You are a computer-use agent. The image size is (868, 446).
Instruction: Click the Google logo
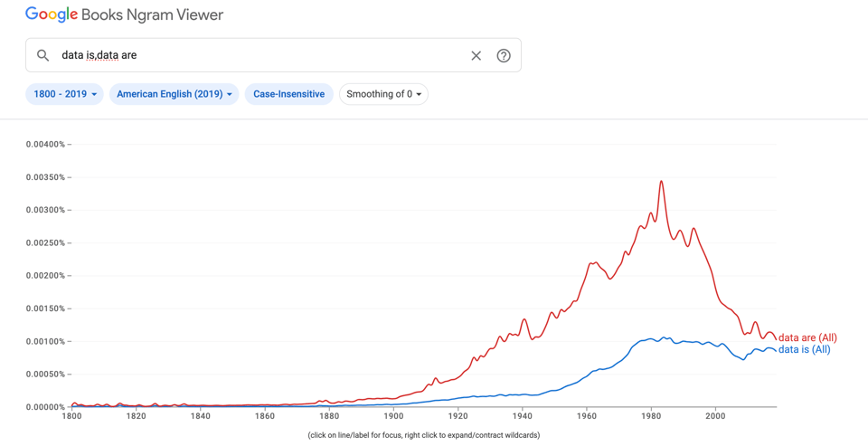(x=51, y=14)
